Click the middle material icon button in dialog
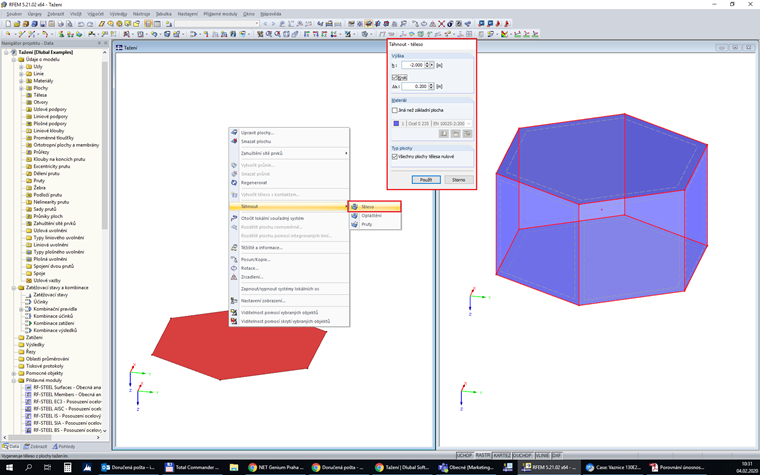Screen dimensions: 760x475 click(x=456, y=134)
